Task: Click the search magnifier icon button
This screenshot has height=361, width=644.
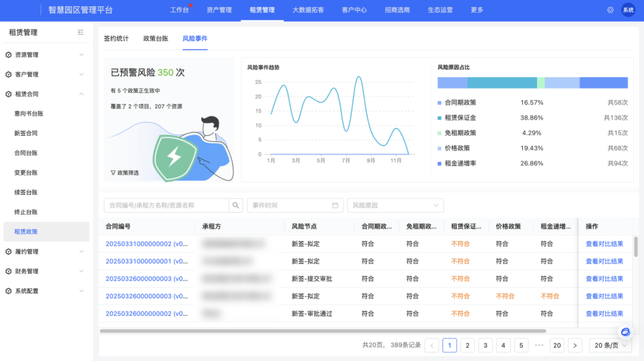Action: tap(236, 206)
